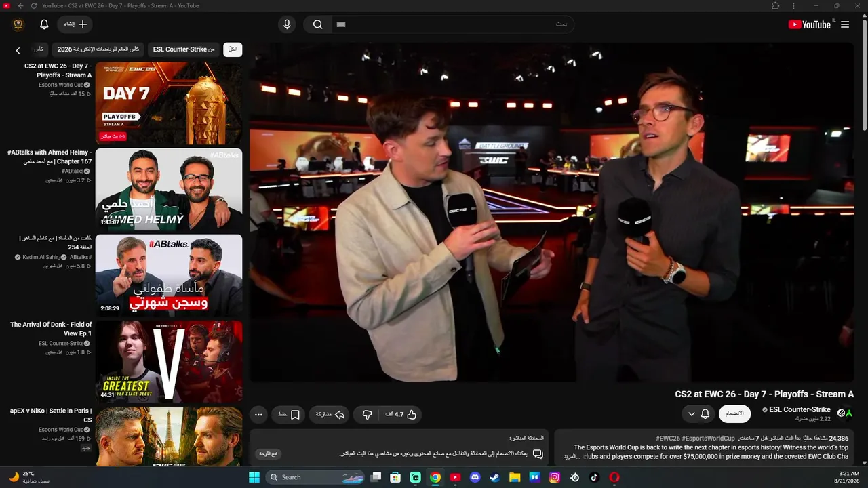Viewport: 868px width, 488px height.
Task: Click title 'The Arrival Of Donk - Field of View Ep.1'
Action: pyautogui.click(x=51, y=329)
